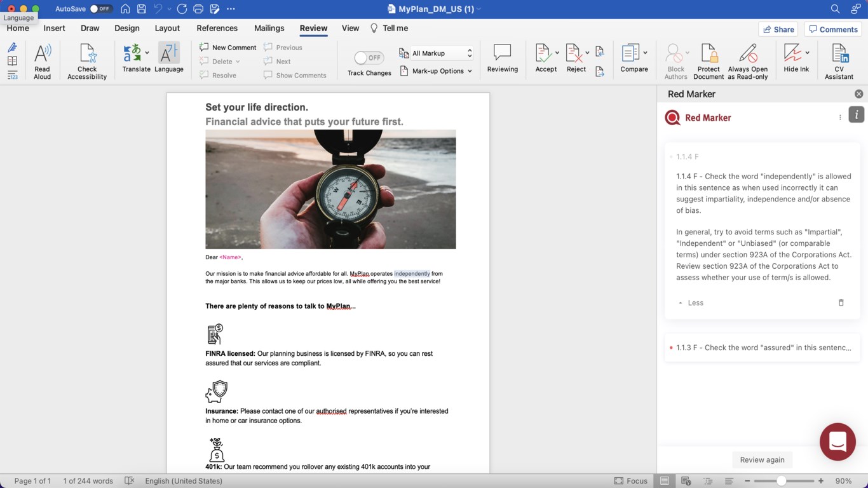The height and width of the screenshot is (488, 868).
Task: Adjust the zoom slider handle
Action: coord(781,481)
